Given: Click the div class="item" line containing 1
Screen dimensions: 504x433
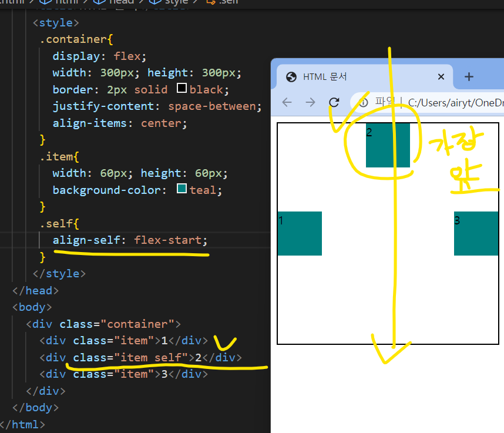Looking at the screenshot, I should point(124,341).
